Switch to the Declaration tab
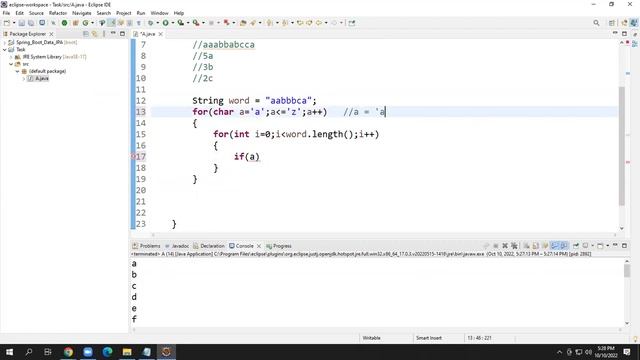 click(x=209, y=246)
